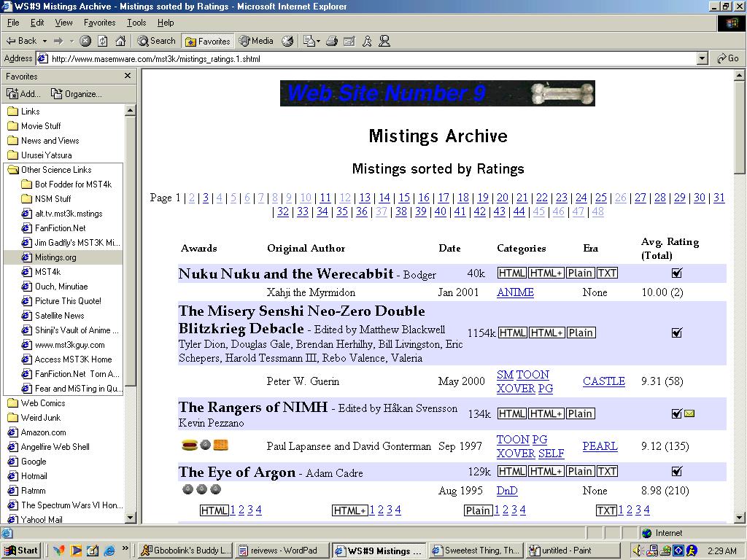The height and width of the screenshot is (560, 747).
Task: Open the address bar dropdown list
Action: tap(703, 58)
